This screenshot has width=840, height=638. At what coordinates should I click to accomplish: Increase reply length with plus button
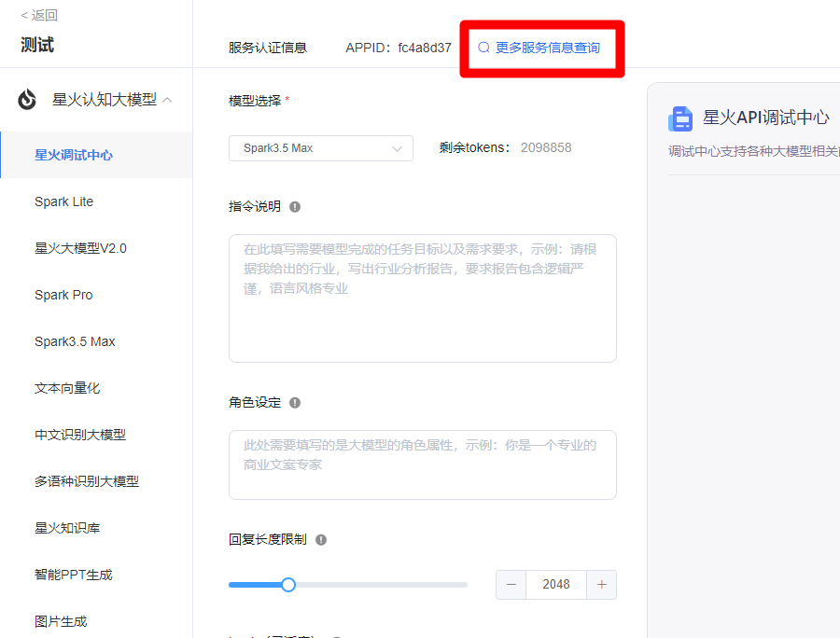[602, 585]
